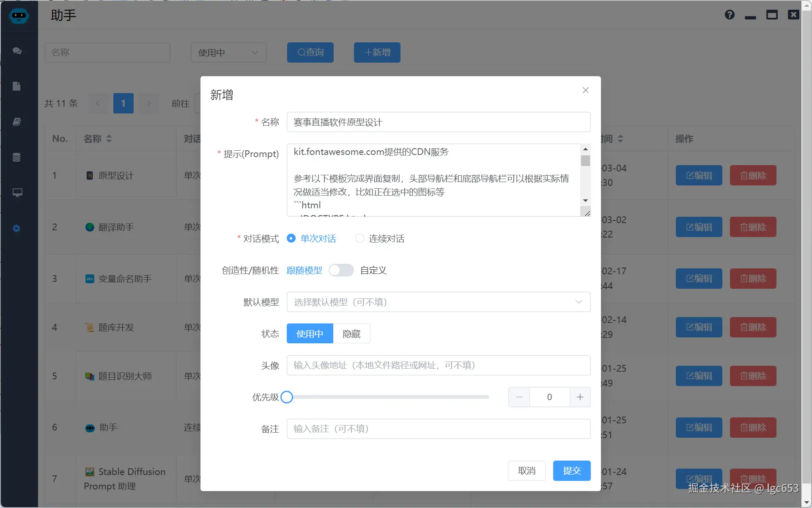Open the 使用中 status filter dropdown
Screen dimensions: 812x508
click(x=228, y=52)
